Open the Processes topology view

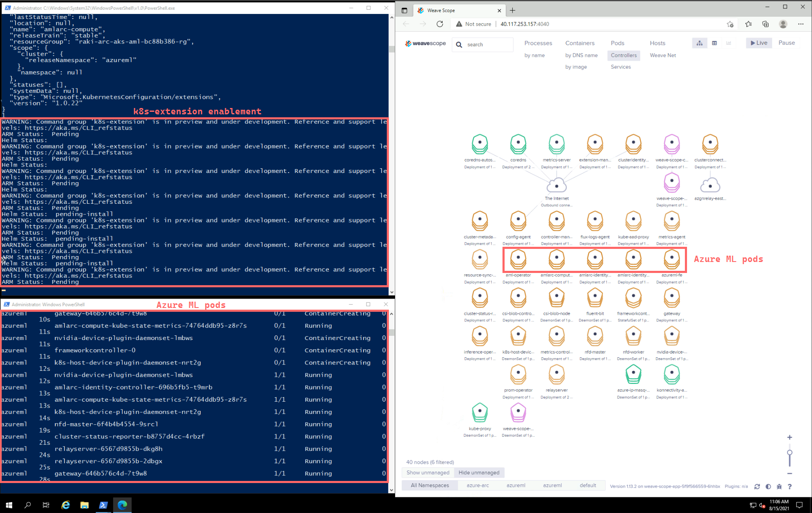click(538, 43)
